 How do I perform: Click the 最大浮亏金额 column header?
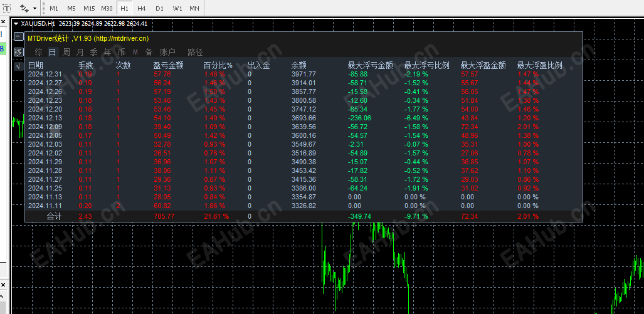(x=371, y=65)
